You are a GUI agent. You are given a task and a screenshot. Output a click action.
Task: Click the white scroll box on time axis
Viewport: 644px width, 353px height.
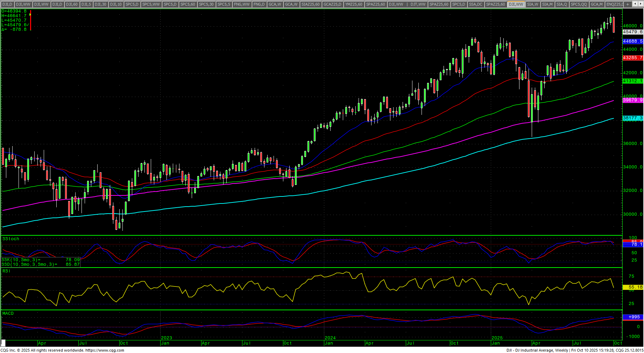pyautogui.click(x=3, y=343)
